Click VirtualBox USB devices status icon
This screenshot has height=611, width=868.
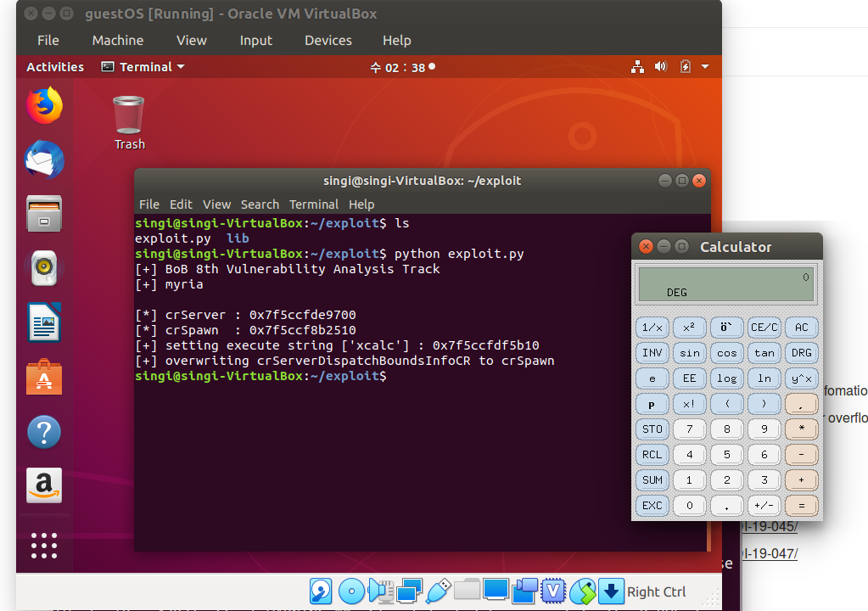439,591
